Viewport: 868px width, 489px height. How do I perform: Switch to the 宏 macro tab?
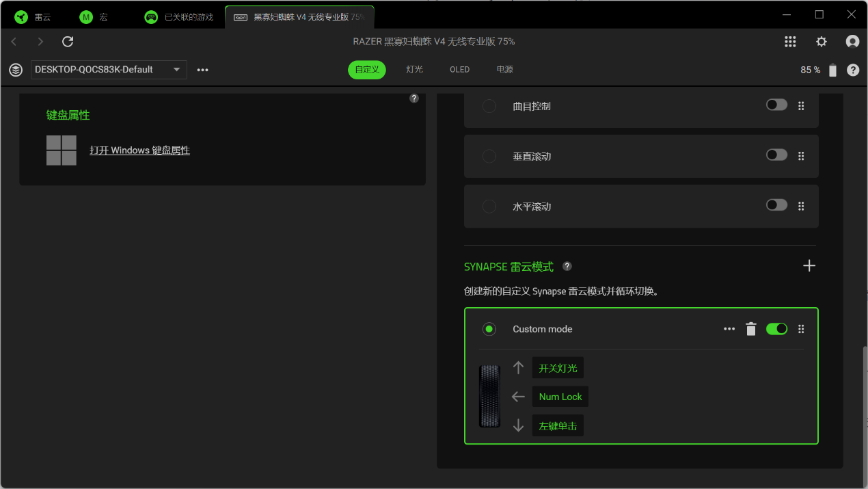coord(94,17)
